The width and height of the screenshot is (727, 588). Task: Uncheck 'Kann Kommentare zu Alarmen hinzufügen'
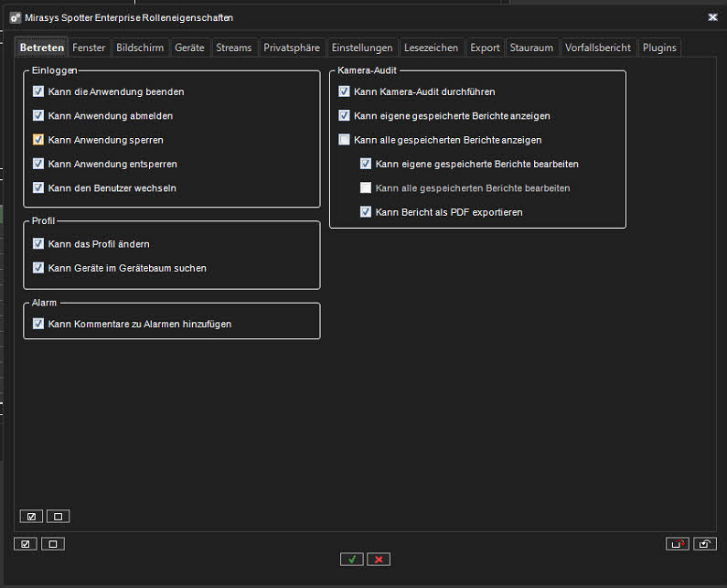(38, 324)
